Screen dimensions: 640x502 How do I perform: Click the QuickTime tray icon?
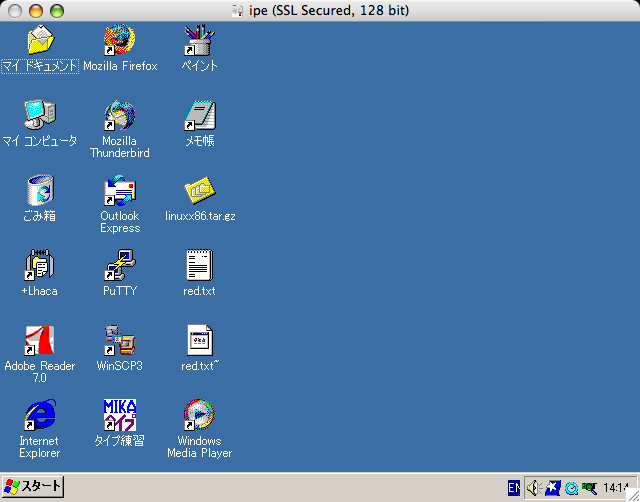572,488
